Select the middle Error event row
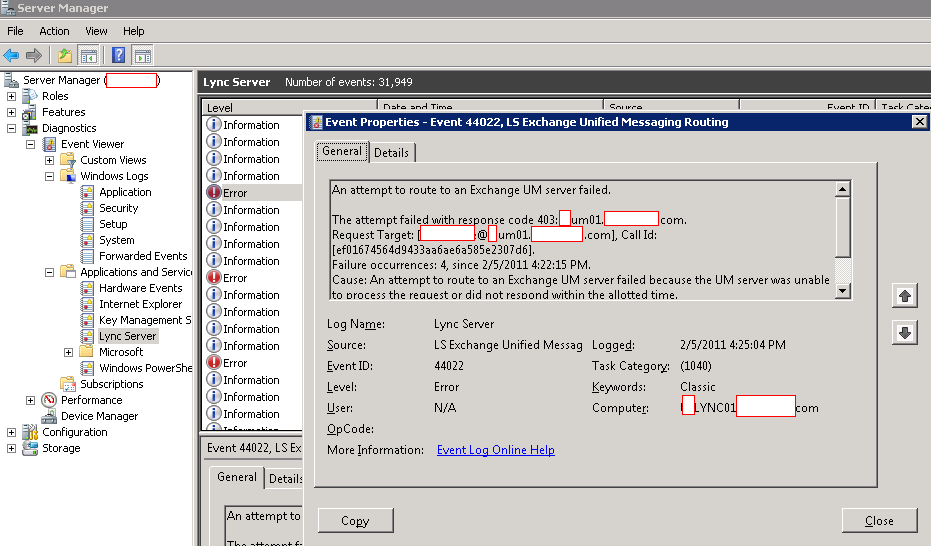Image resolution: width=931 pixels, height=546 pixels. pyautogui.click(x=253, y=278)
